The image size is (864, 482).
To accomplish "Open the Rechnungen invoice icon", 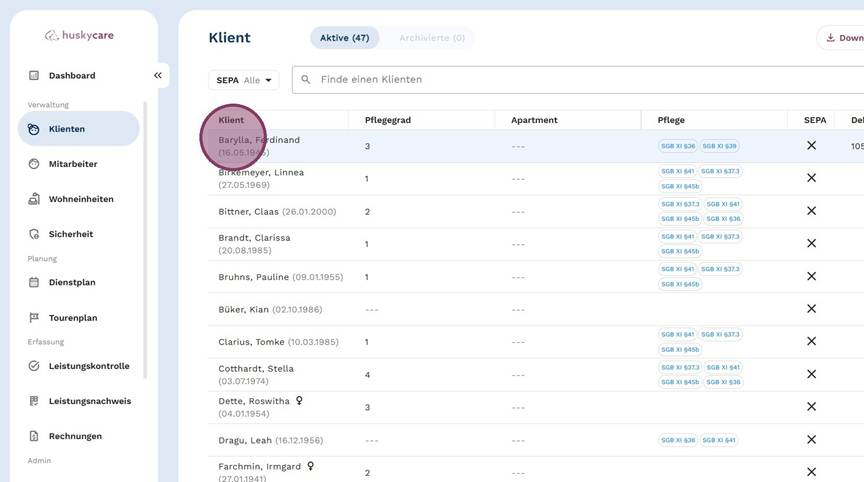I will [x=34, y=436].
